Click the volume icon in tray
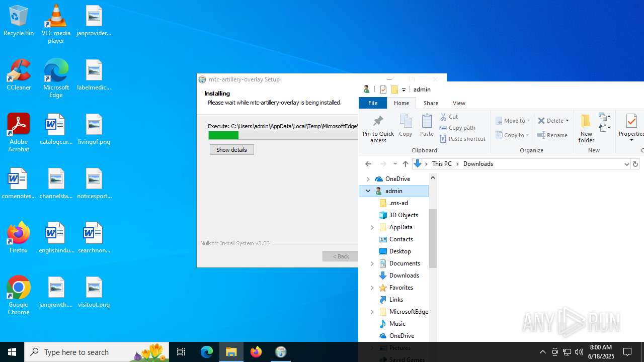Viewport: 644px width, 362px height. [579, 352]
